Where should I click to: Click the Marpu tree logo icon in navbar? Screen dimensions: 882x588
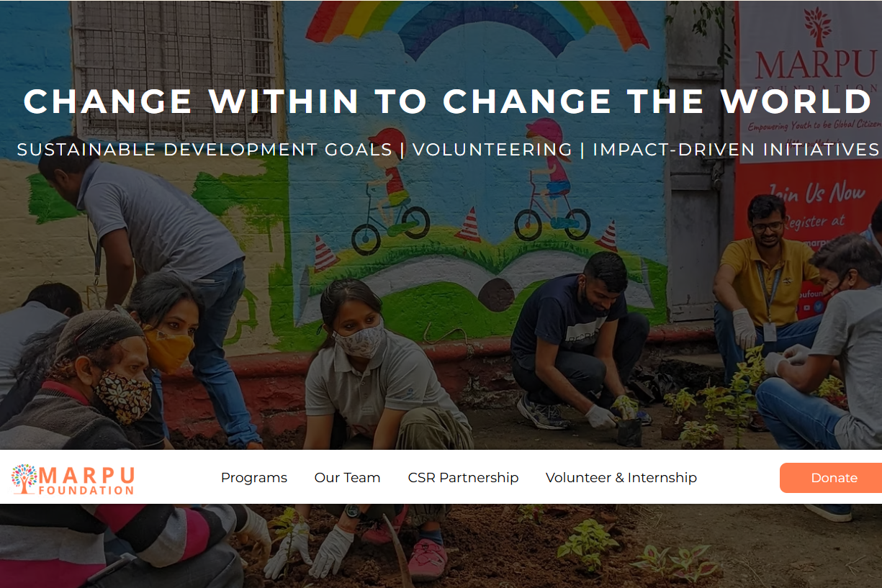[24, 479]
